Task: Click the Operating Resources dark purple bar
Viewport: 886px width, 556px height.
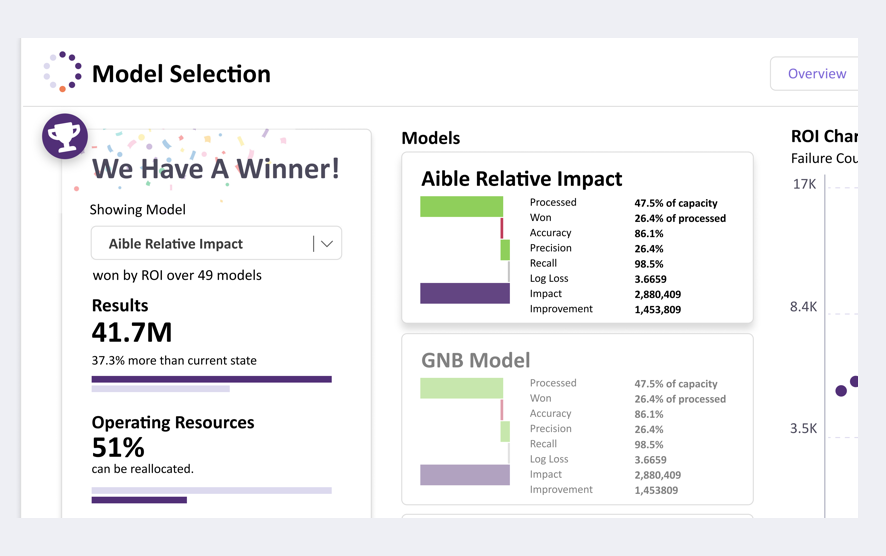Action: (x=139, y=500)
